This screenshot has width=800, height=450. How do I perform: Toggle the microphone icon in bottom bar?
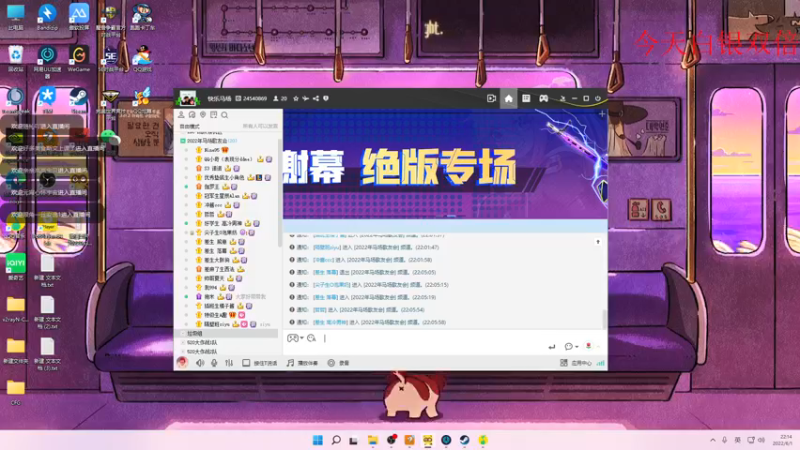click(214, 363)
